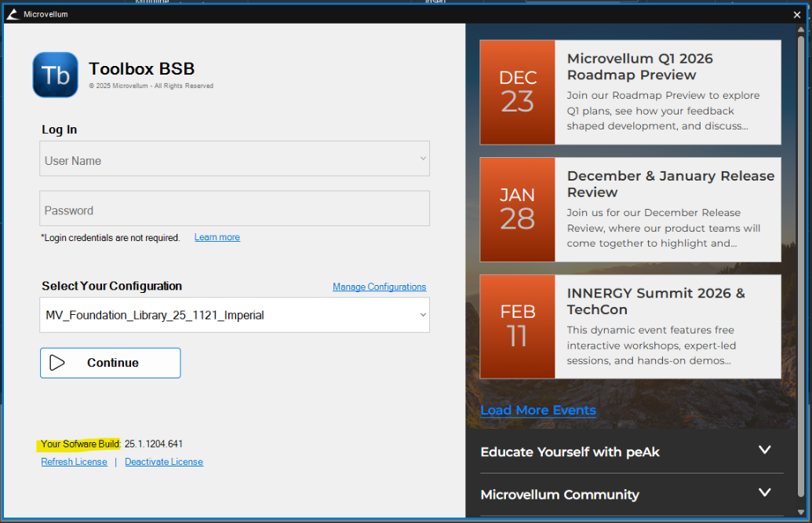
Task: Open the configuration selection dropdown
Action: (423, 315)
